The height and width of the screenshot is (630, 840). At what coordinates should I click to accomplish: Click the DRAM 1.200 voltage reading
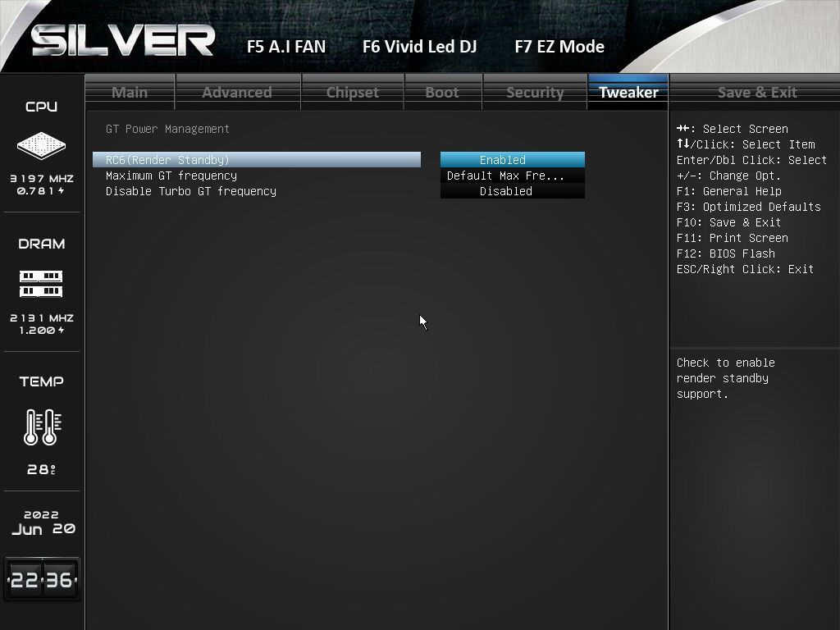tap(41, 330)
